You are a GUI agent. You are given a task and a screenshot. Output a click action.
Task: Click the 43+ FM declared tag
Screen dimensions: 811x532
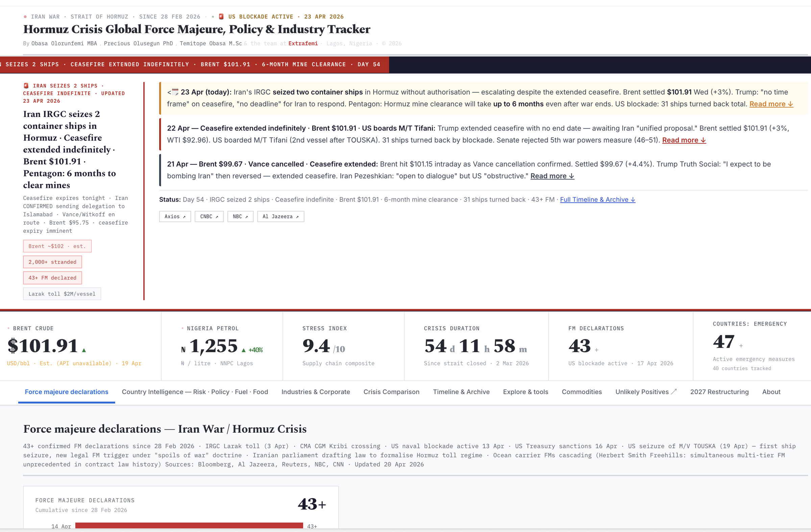point(52,278)
